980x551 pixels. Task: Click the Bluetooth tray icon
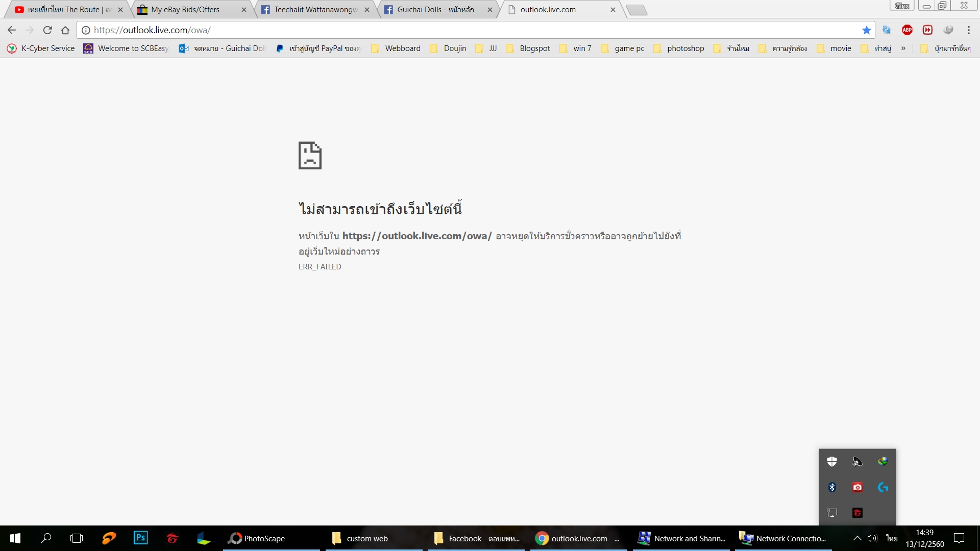pos(832,487)
